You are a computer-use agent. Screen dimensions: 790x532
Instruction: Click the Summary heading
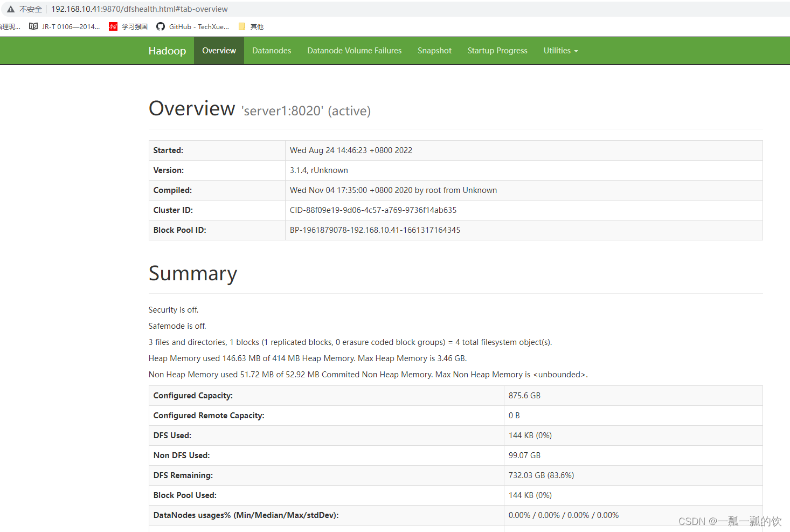[x=193, y=274]
